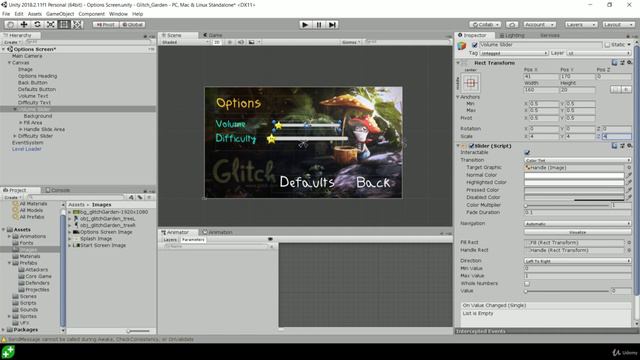
Task: Select the combined Transform tool in the toolbar
Action: [x=77, y=24]
